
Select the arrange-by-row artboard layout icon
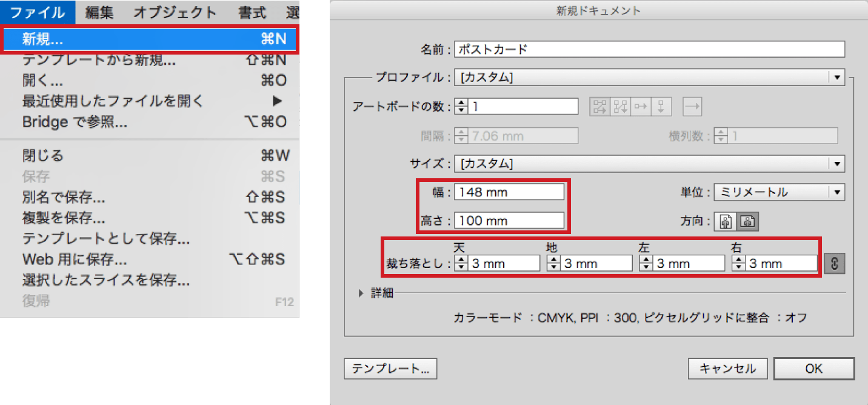(x=639, y=107)
